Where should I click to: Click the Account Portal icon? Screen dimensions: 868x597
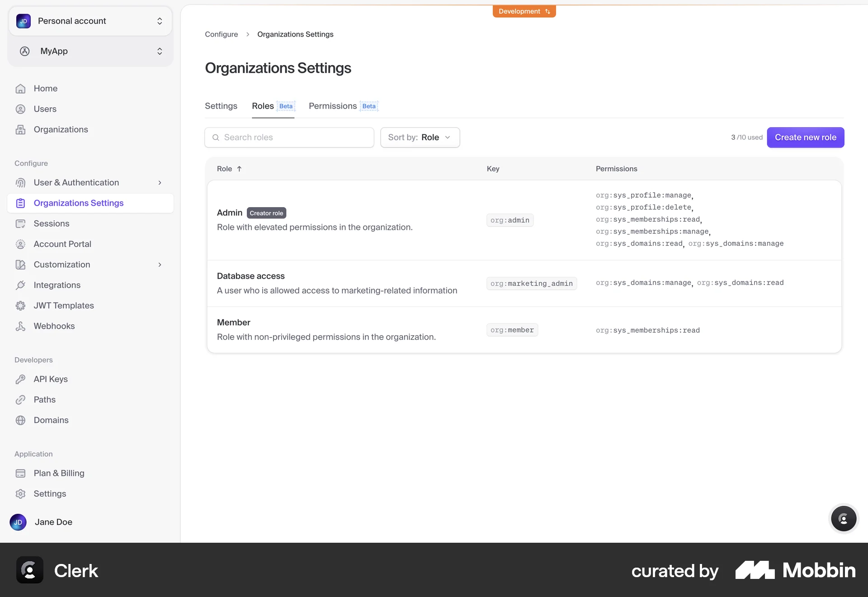tap(21, 244)
